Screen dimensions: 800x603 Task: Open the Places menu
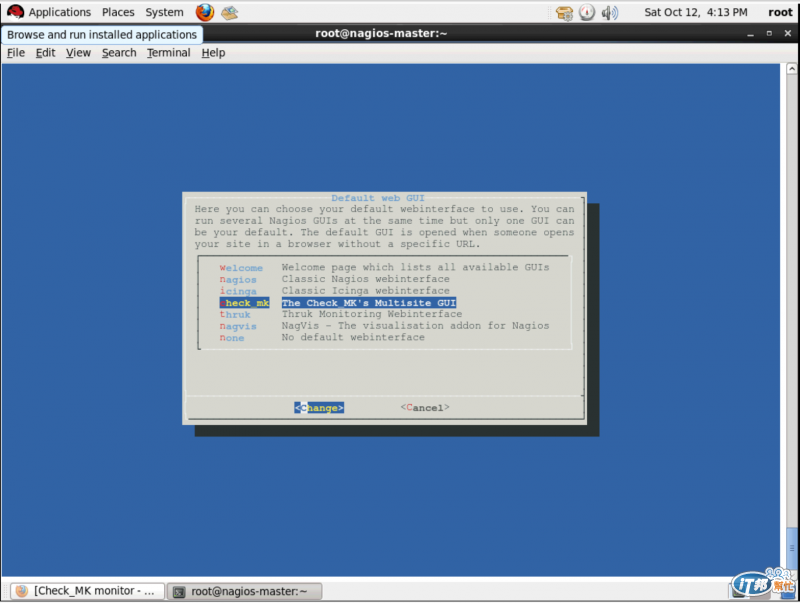pos(118,12)
